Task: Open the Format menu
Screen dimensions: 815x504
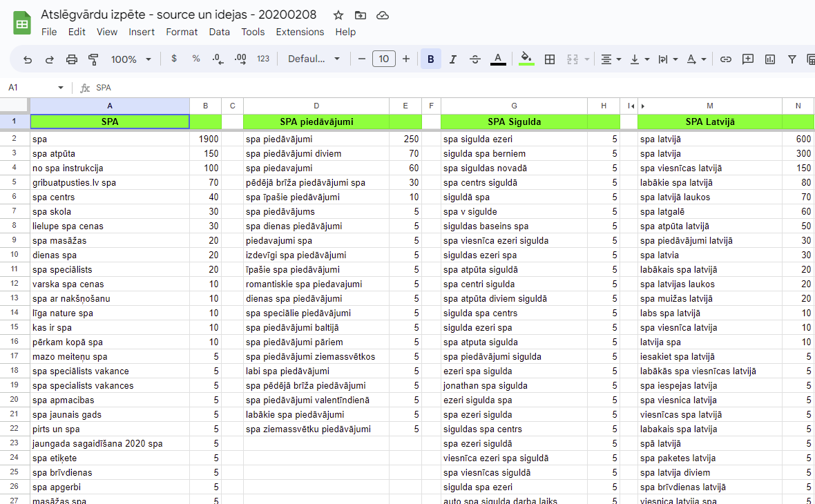Action: [x=182, y=32]
